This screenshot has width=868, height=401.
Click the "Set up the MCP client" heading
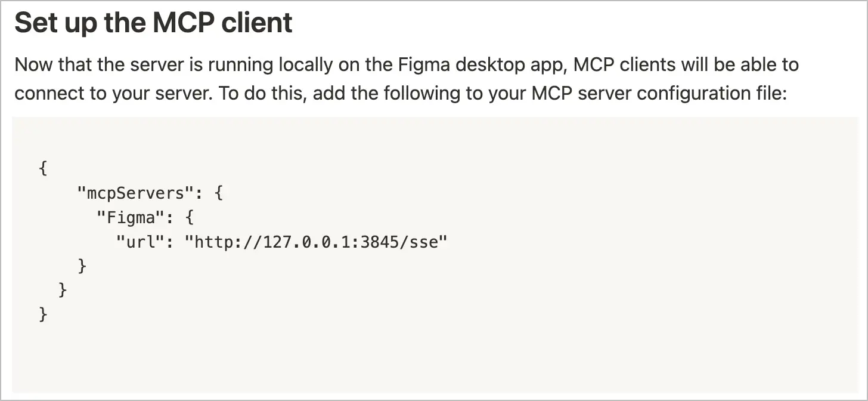click(x=153, y=23)
